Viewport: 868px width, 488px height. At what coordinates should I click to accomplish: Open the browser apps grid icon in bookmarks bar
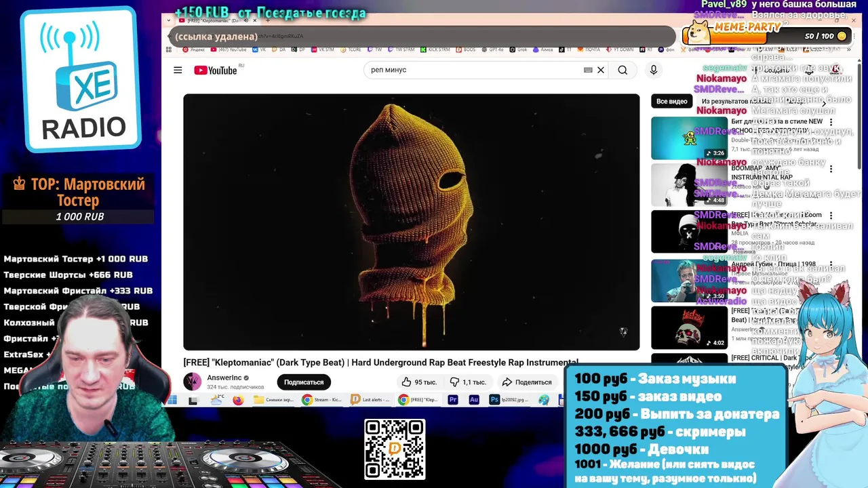click(x=168, y=49)
